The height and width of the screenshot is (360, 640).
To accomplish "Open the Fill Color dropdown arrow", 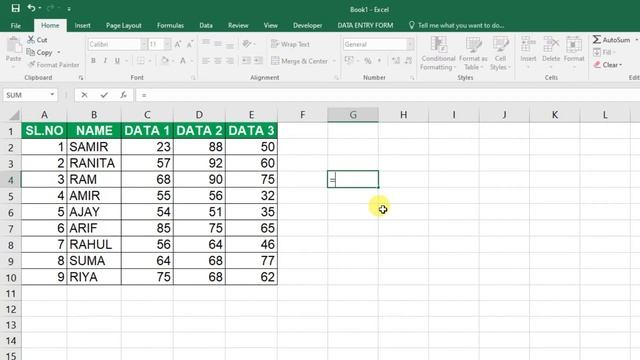I will click(x=173, y=61).
